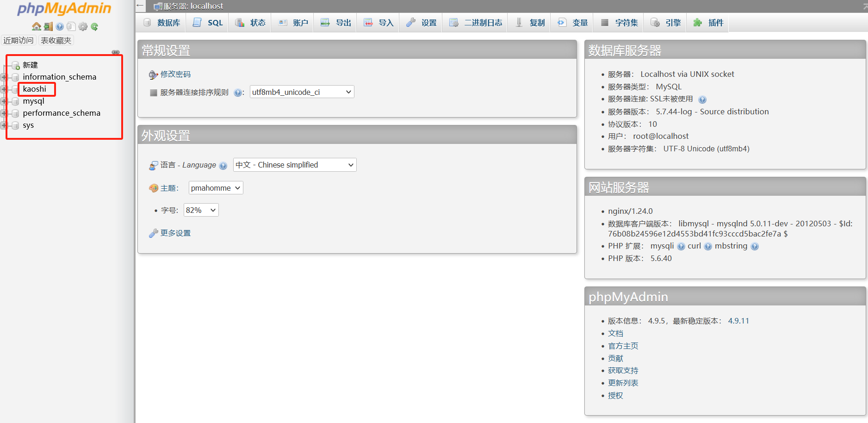Image resolution: width=868 pixels, height=423 pixels.
Task: Open the 文档 link
Action: tap(615, 334)
